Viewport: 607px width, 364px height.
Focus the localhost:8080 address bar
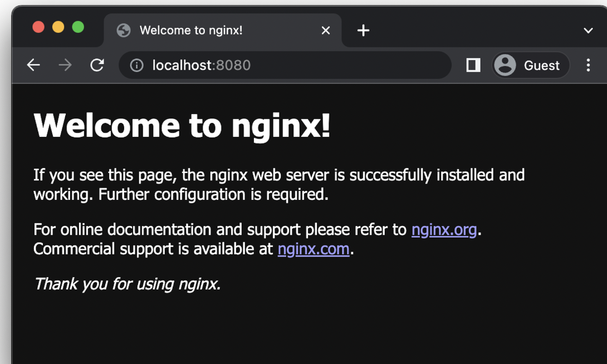pyautogui.click(x=285, y=65)
